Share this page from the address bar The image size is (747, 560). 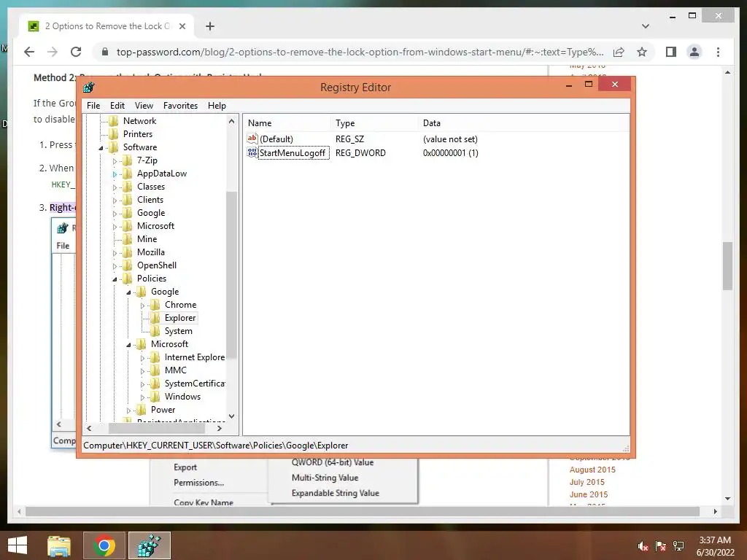pos(619,52)
